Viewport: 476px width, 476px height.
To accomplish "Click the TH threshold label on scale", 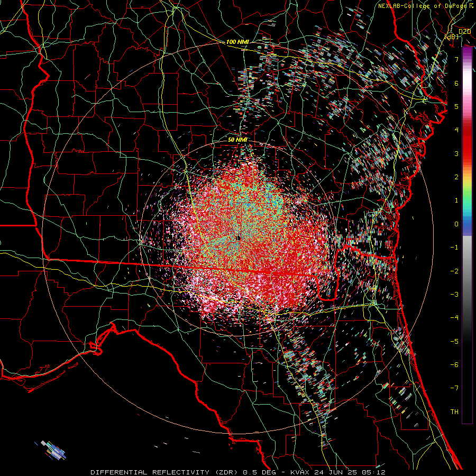I will [454, 412].
